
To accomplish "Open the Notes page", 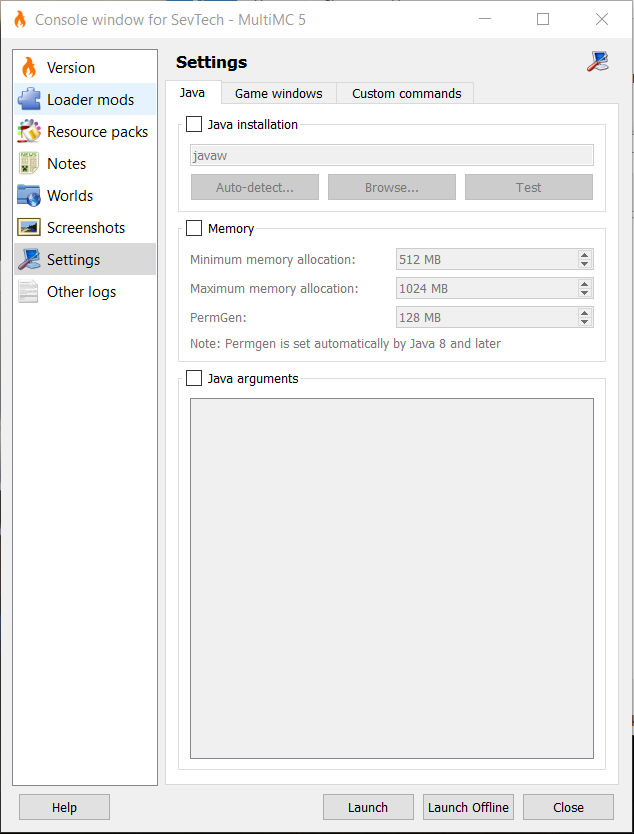I will pos(85,163).
